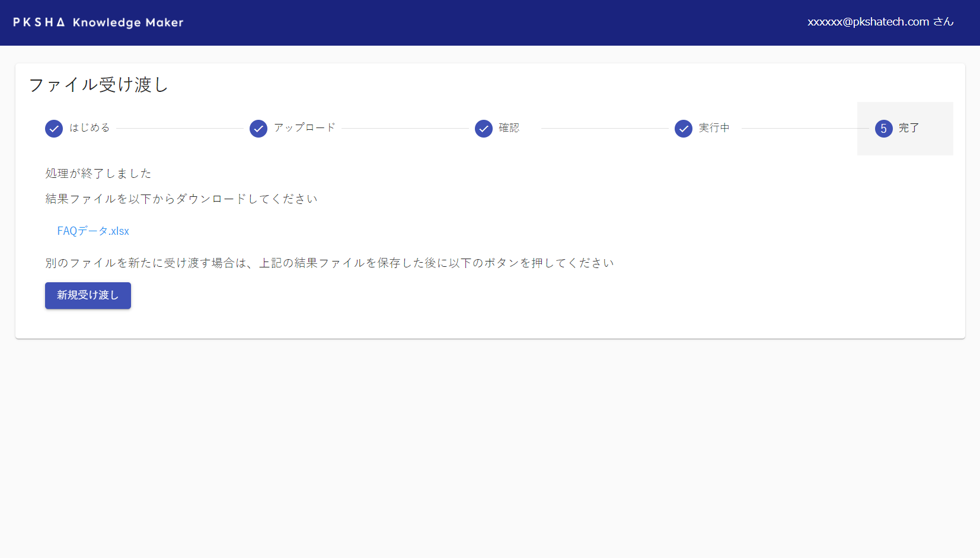
Task: Select the アップロード step label
Action: pos(304,128)
